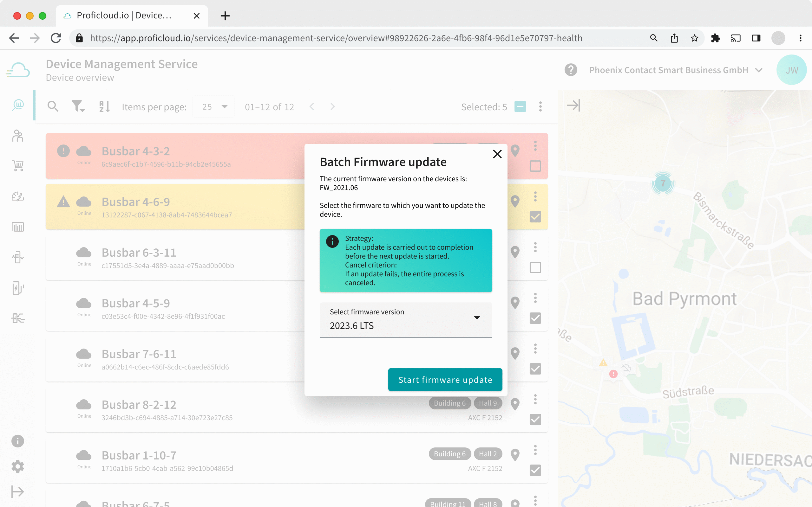The height and width of the screenshot is (507, 812).
Task: Change items per page dropdown
Action: point(214,107)
